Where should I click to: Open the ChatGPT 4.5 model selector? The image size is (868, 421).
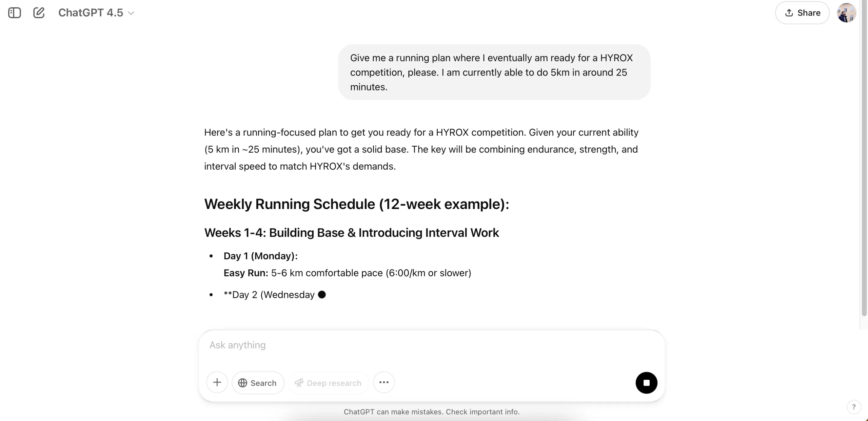pyautogui.click(x=96, y=13)
